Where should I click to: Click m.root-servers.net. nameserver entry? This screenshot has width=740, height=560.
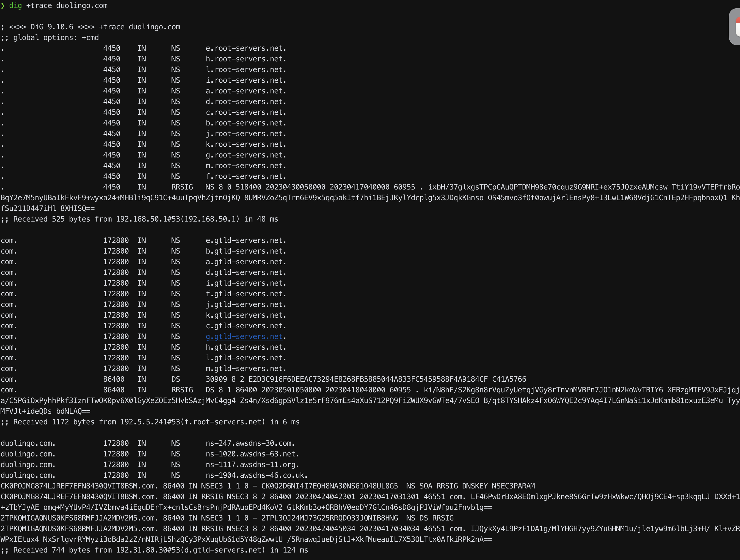(246, 166)
